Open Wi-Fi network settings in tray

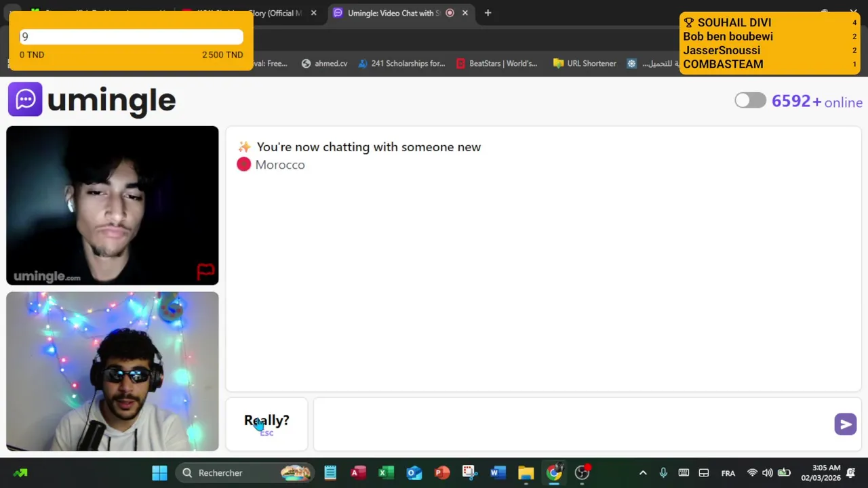click(x=752, y=473)
